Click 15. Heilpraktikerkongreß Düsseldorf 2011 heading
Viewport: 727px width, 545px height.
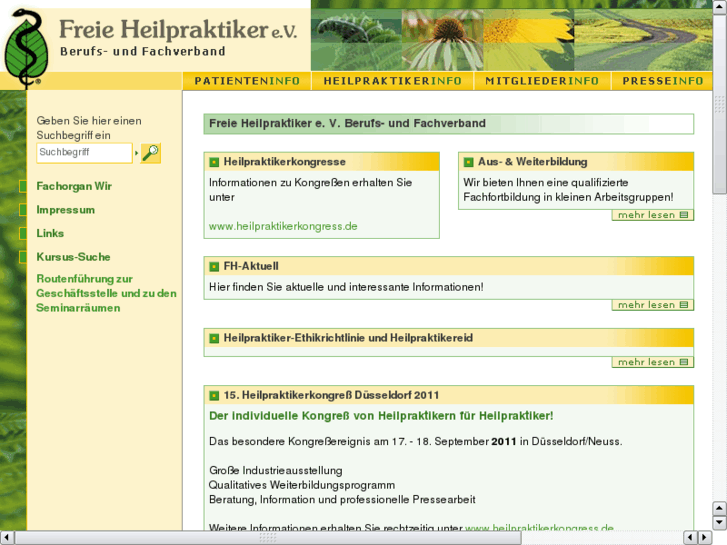[331, 396]
